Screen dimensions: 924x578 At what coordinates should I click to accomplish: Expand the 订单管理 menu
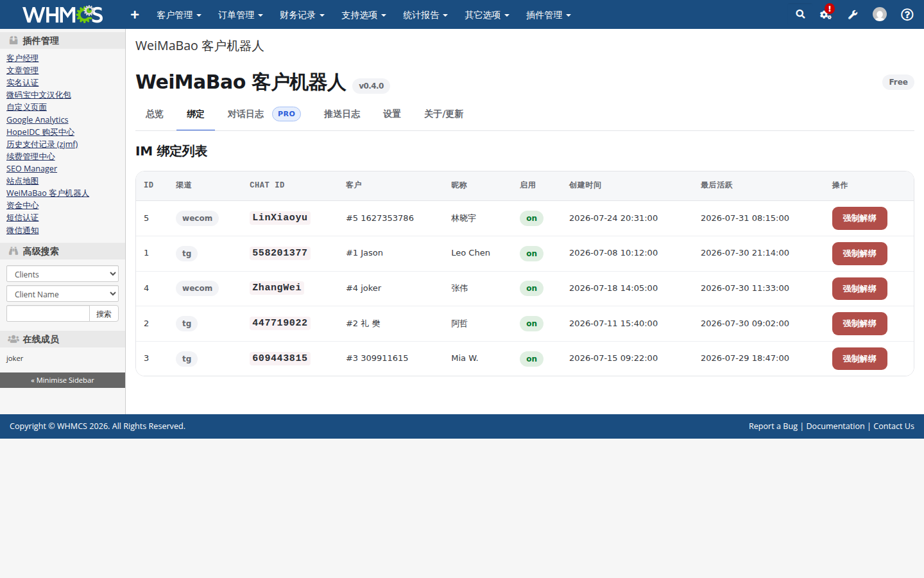tap(241, 15)
